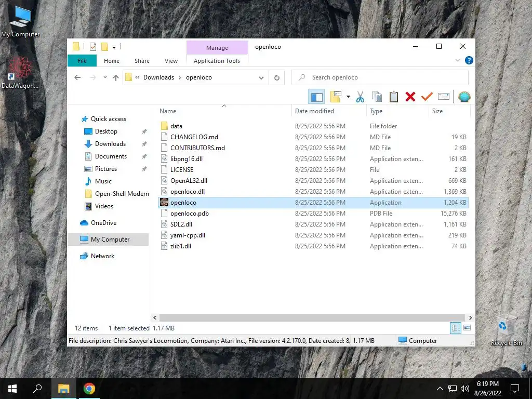Screen dimensions: 532x399
Task: Click the openloco application icon
Action: [164, 202]
